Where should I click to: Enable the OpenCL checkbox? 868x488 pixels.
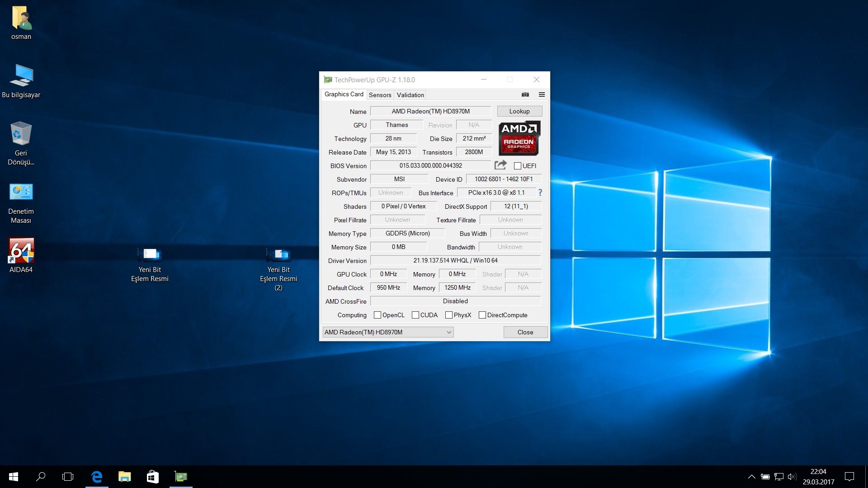(x=377, y=315)
